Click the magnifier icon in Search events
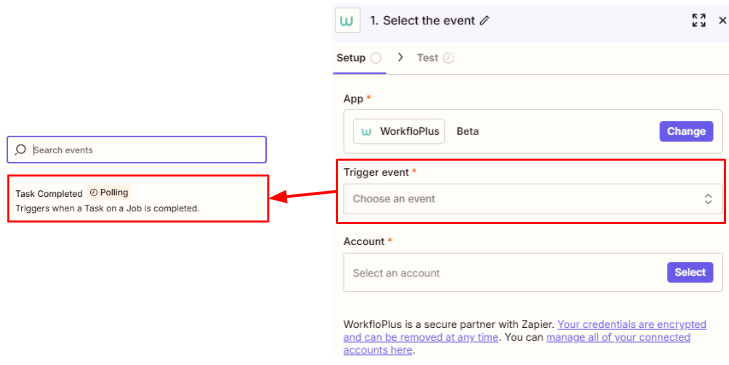The image size is (729, 365). [x=20, y=150]
